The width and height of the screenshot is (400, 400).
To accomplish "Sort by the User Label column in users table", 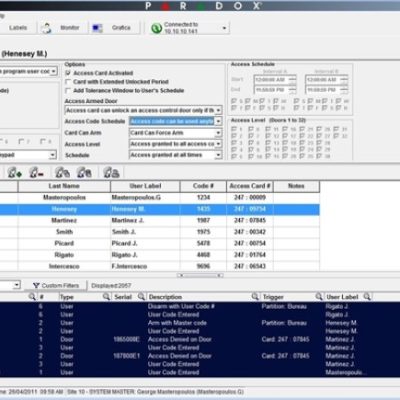I will (145, 186).
